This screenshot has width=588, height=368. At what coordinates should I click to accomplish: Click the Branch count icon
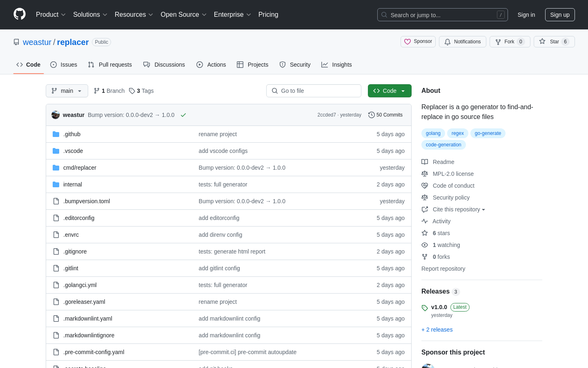pos(97,91)
